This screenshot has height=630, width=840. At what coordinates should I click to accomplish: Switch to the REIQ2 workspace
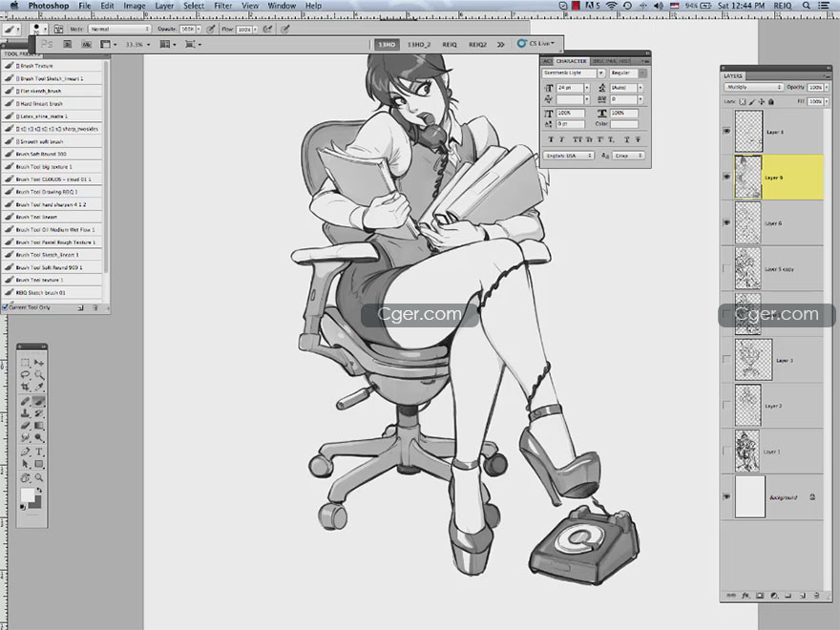(x=477, y=45)
